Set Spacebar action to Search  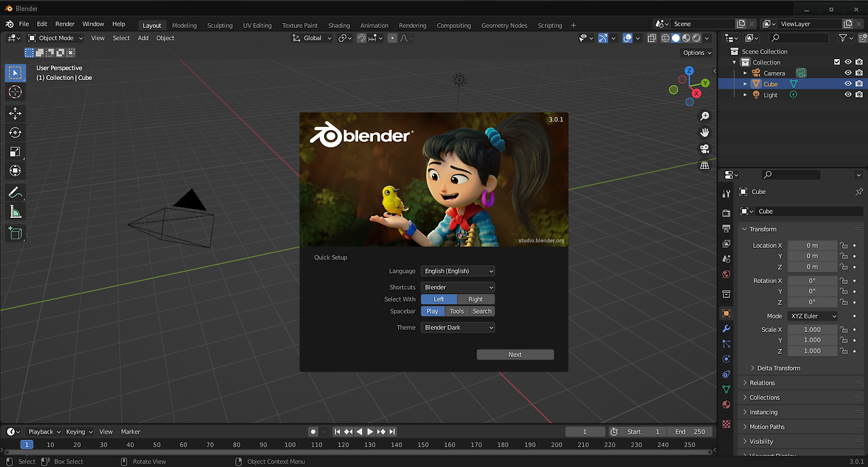pyautogui.click(x=481, y=311)
